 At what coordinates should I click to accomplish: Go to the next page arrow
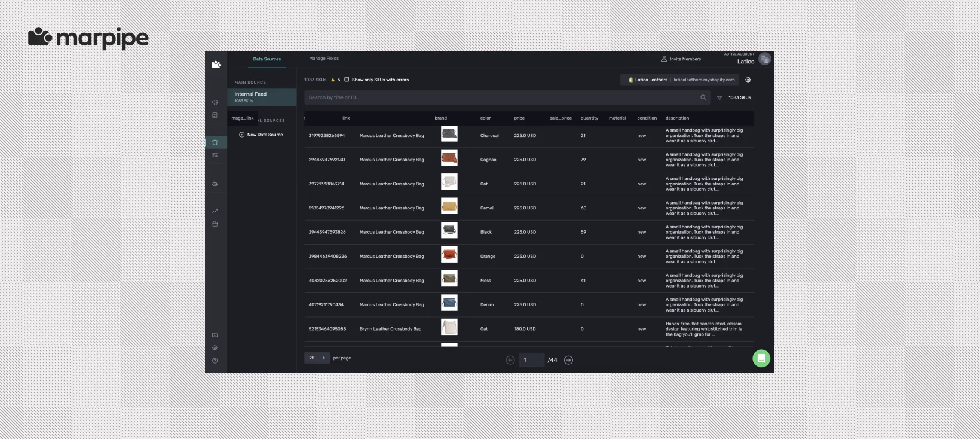[x=569, y=360]
